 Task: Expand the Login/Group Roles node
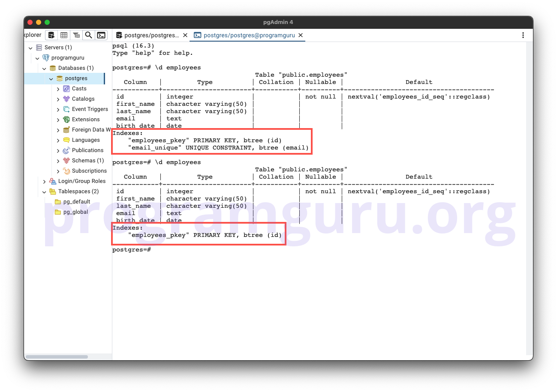click(x=44, y=181)
